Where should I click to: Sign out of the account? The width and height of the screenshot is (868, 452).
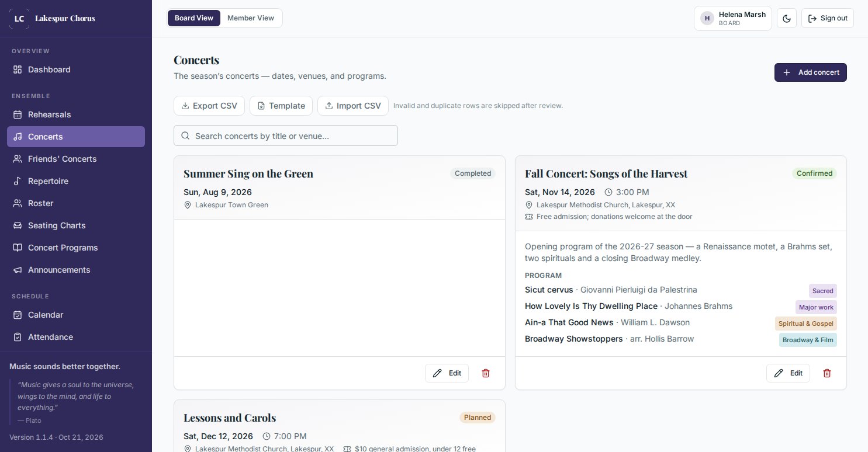(828, 18)
